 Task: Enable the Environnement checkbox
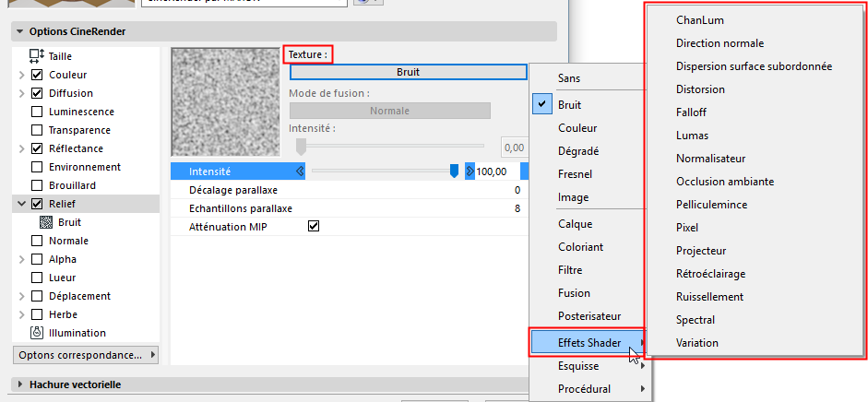37,167
